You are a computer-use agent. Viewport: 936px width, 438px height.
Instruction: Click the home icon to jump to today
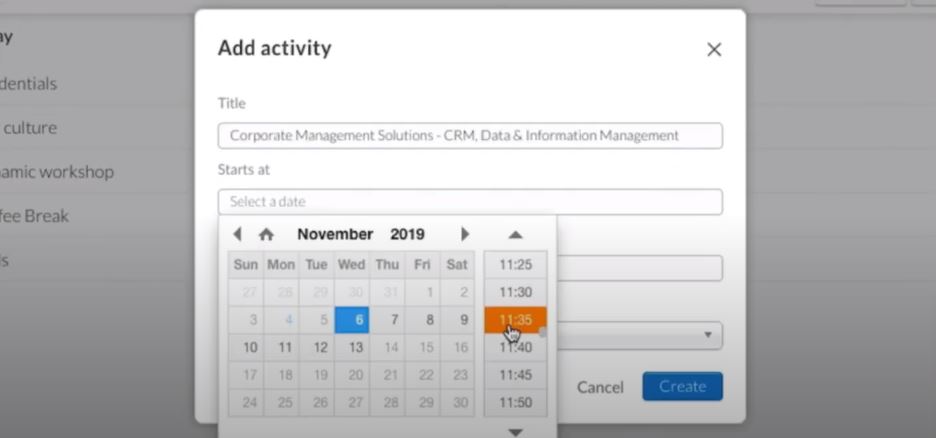coord(266,234)
